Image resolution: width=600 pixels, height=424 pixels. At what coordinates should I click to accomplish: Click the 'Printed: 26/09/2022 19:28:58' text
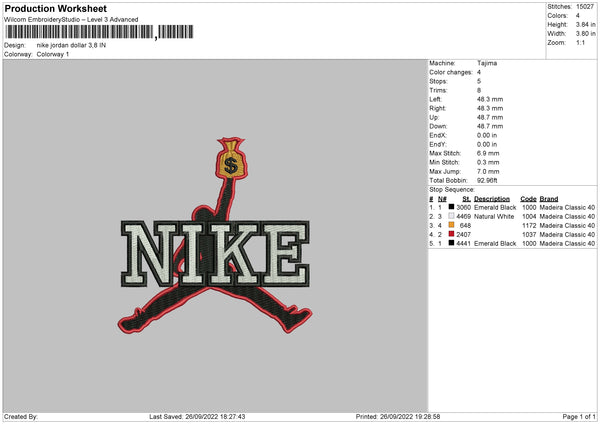click(398, 417)
